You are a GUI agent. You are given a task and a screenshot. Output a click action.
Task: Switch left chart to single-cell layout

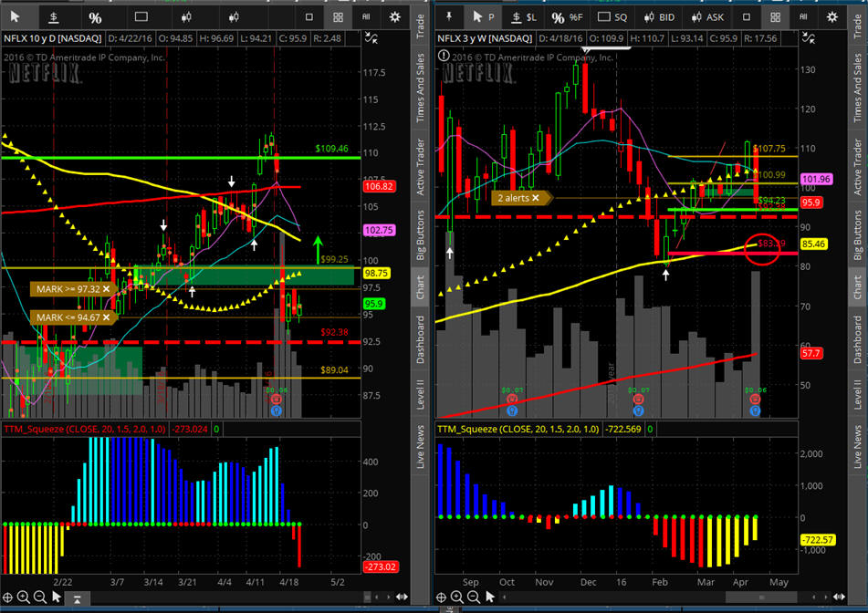(309, 17)
